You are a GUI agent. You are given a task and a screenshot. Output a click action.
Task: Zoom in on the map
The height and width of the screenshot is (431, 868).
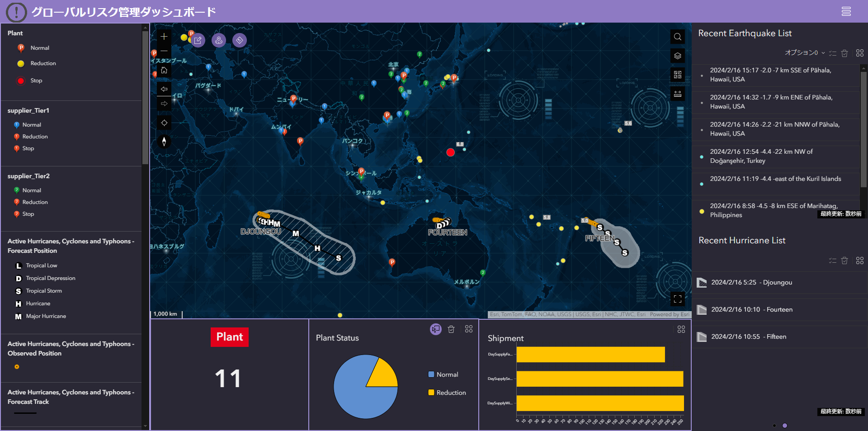point(164,37)
